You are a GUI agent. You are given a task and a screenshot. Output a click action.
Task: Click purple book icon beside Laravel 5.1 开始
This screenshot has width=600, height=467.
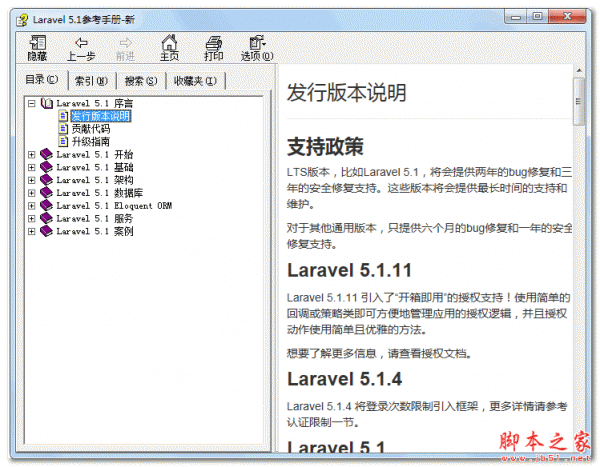coord(46,154)
